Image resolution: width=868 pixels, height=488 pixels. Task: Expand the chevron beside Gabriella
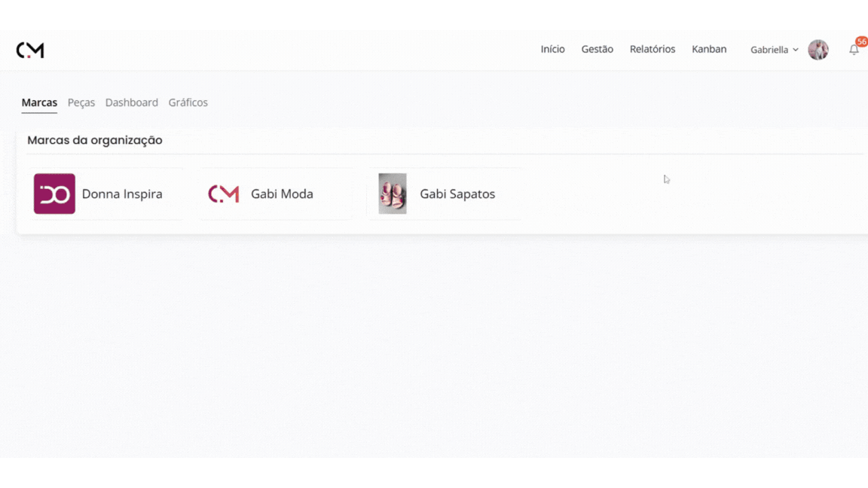(x=796, y=50)
